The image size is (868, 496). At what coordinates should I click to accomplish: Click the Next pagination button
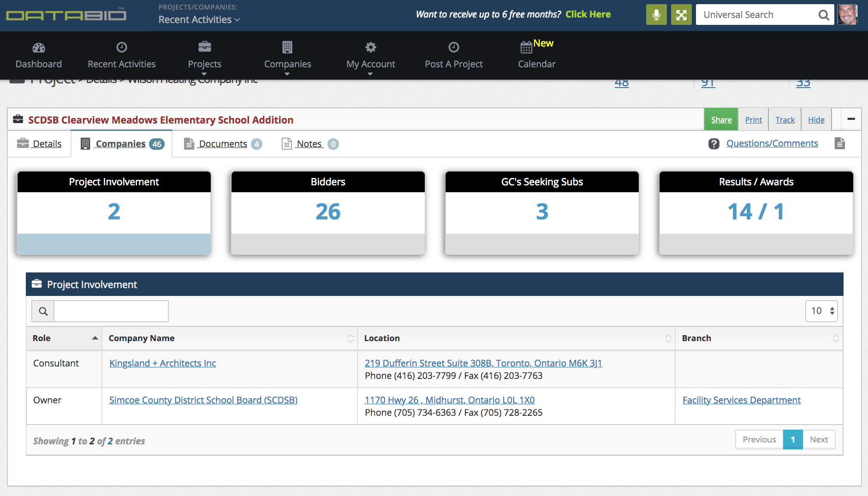(819, 440)
